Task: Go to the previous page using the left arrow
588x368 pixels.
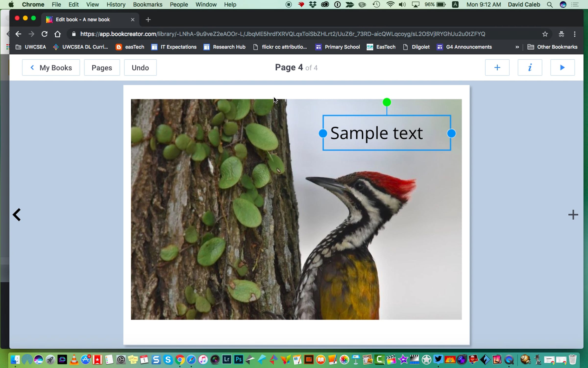Action: pos(17,215)
